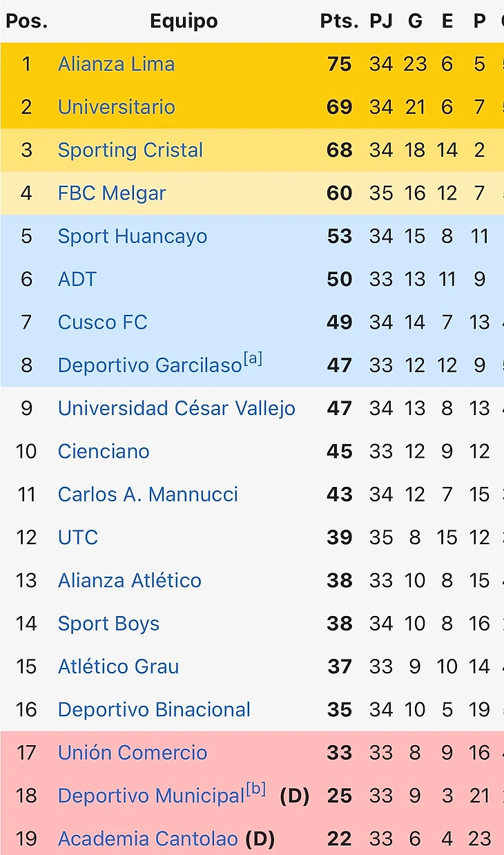Open the Alianza Lima team link
This screenshot has width=504, height=855.
point(116,64)
